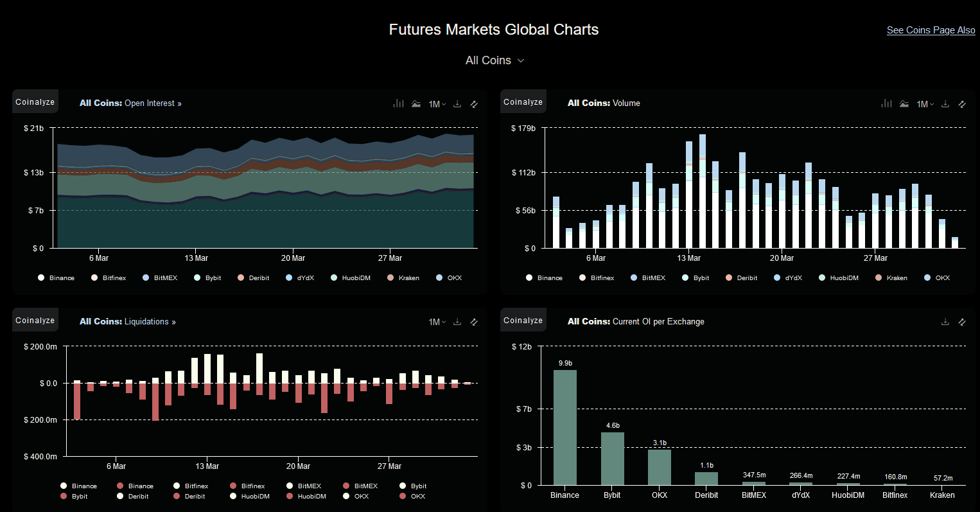
Task: Switch Volume chart to bar view
Action: coord(887,103)
